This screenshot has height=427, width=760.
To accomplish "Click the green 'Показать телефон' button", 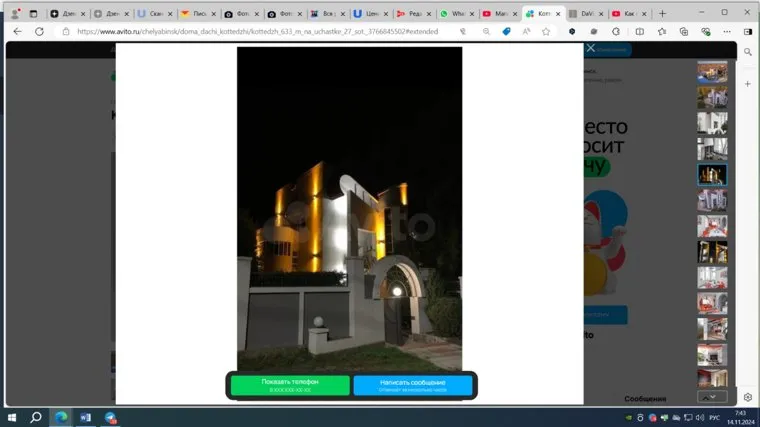I will [x=290, y=385].
